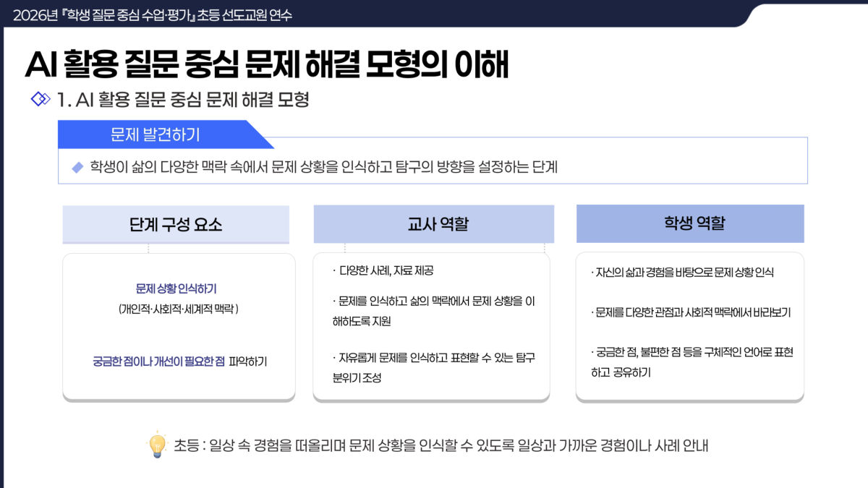This screenshot has height=488, width=868.
Task: Select the 교사 역할 column header
Action: tap(434, 223)
